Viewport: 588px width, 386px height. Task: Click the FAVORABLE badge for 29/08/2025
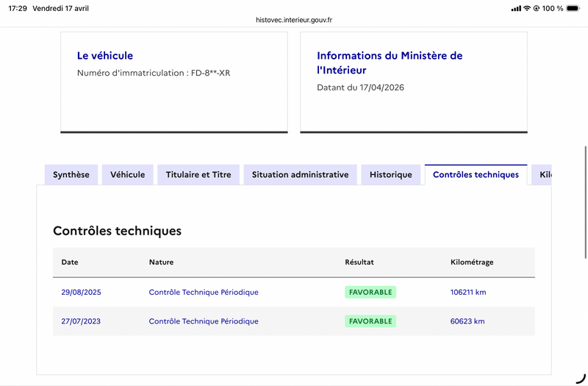(x=370, y=292)
